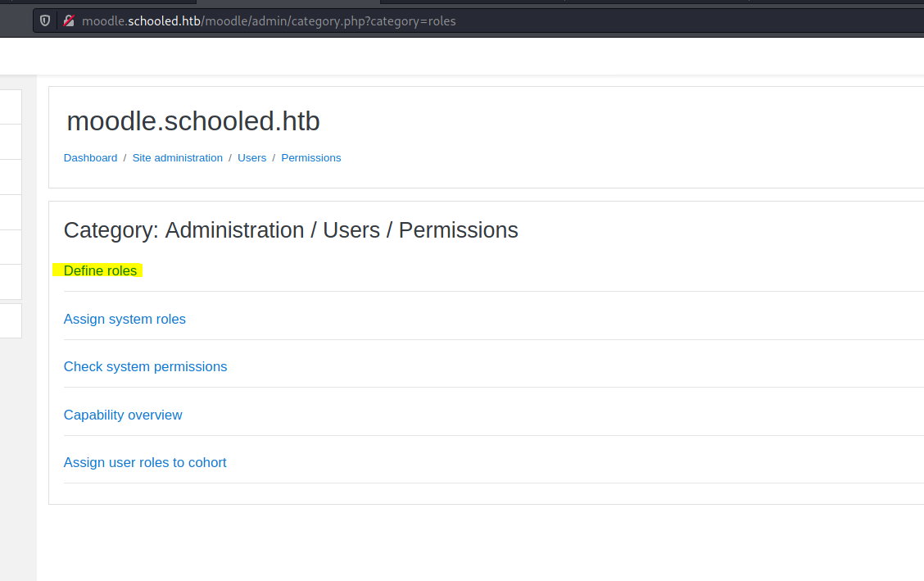Click the Category: Administration heading
Viewport: 924px width, 581px height.
tap(291, 230)
